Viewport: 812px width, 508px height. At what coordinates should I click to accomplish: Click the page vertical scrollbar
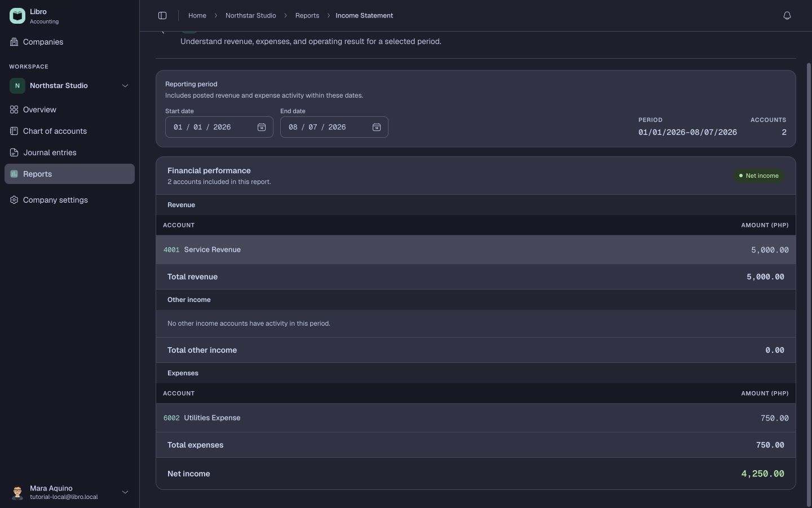click(809, 284)
